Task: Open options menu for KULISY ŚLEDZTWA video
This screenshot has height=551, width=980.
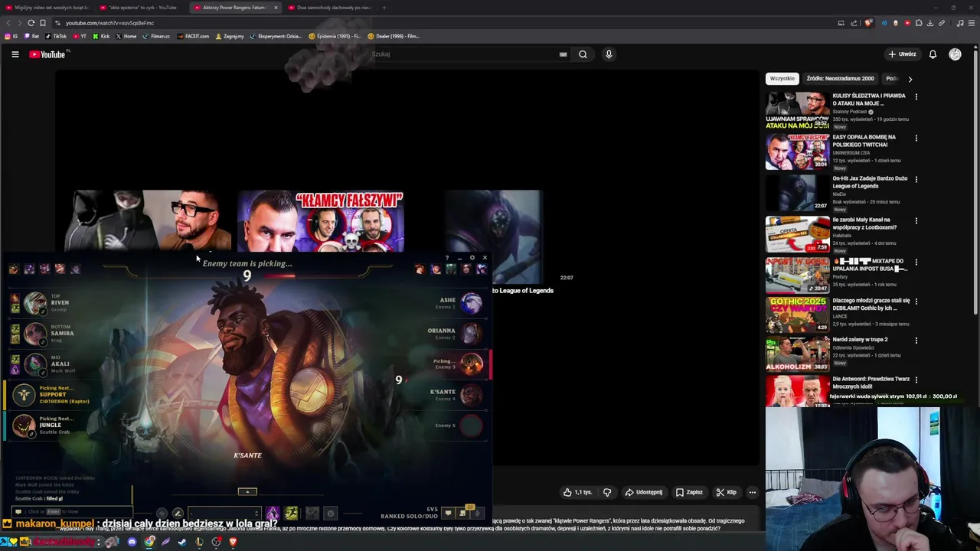Action: point(916,96)
